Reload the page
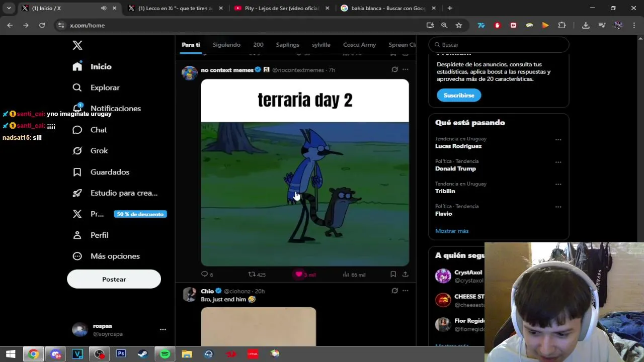644x362 pixels. coord(42,25)
